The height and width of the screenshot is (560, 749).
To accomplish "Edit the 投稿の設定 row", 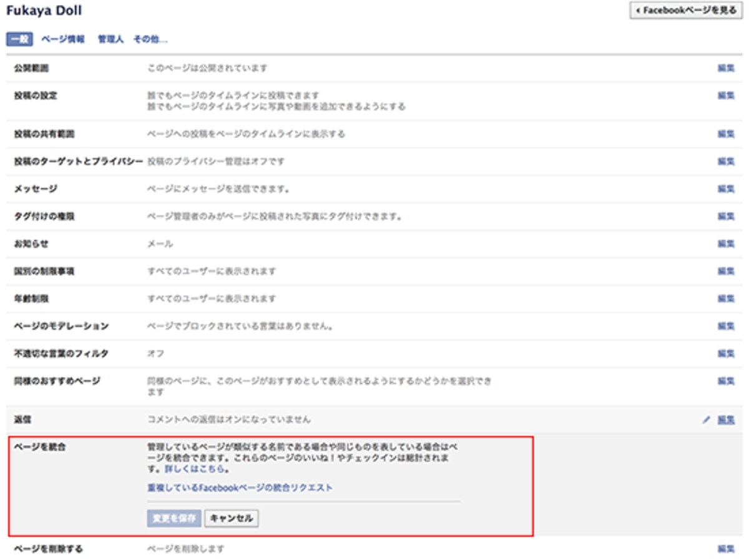I will (726, 96).
